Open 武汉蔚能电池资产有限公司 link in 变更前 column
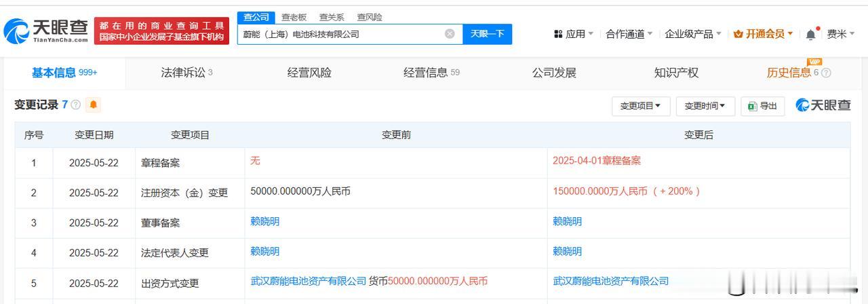This screenshot has height=304, width=868. [308, 281]
